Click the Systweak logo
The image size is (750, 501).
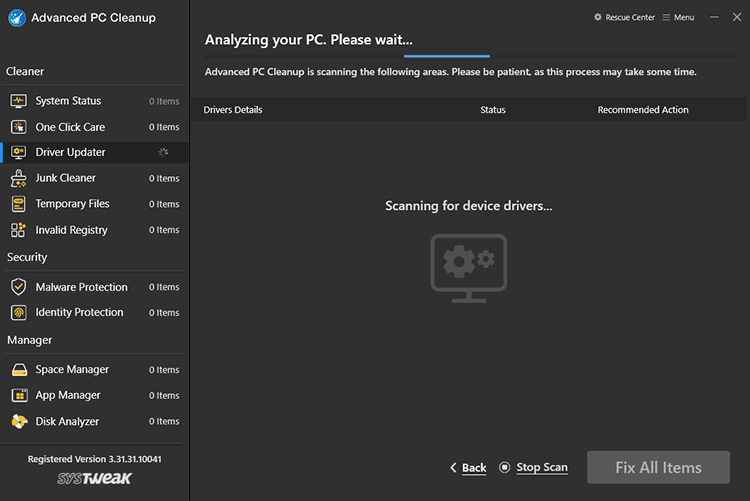click(94, 480)
